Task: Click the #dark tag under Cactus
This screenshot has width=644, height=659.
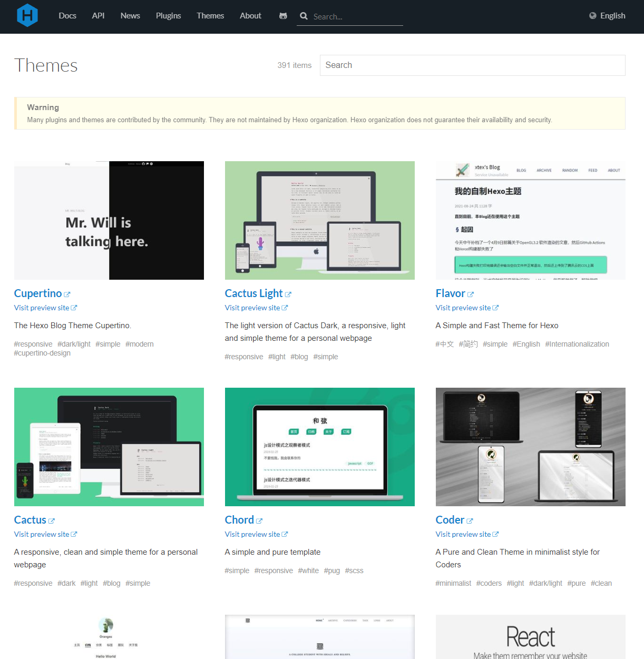Action: pos(66,583)
